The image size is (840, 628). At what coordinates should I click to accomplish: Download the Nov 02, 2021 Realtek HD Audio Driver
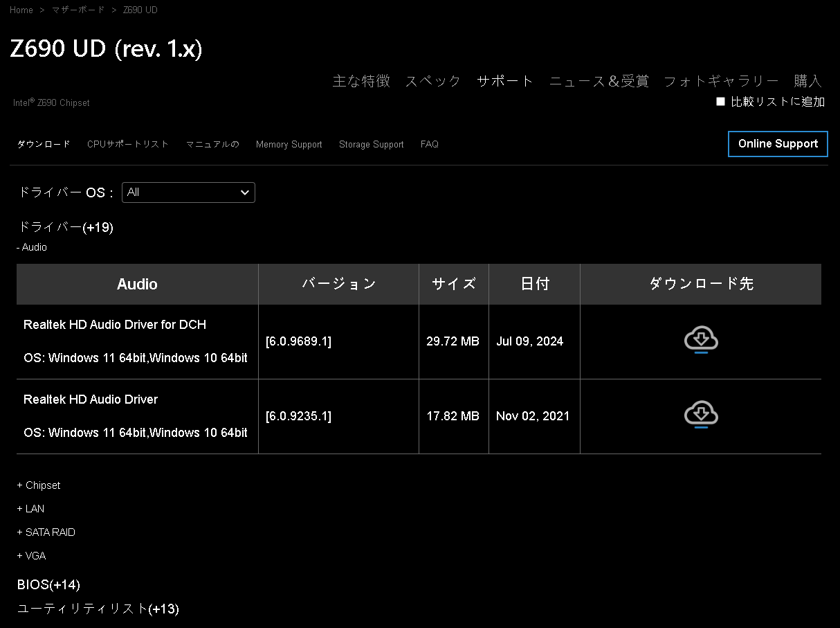tap(701, 414)
